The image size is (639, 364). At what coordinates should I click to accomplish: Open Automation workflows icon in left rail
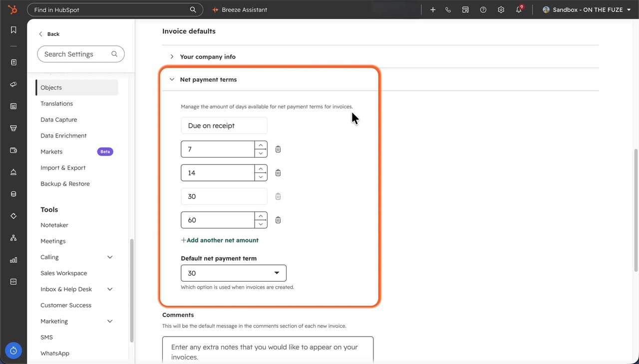coord(13,238)
